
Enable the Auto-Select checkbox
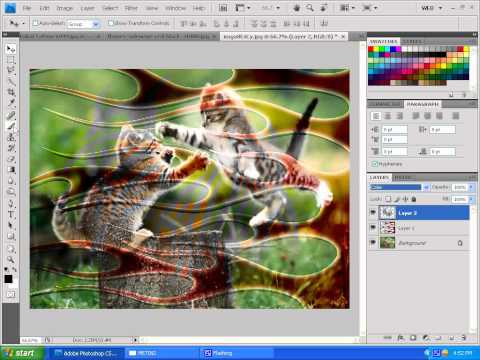tap(35, 23)
